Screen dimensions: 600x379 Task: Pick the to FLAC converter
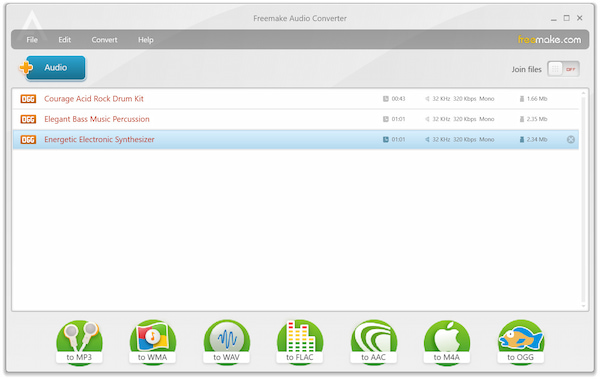300,342
